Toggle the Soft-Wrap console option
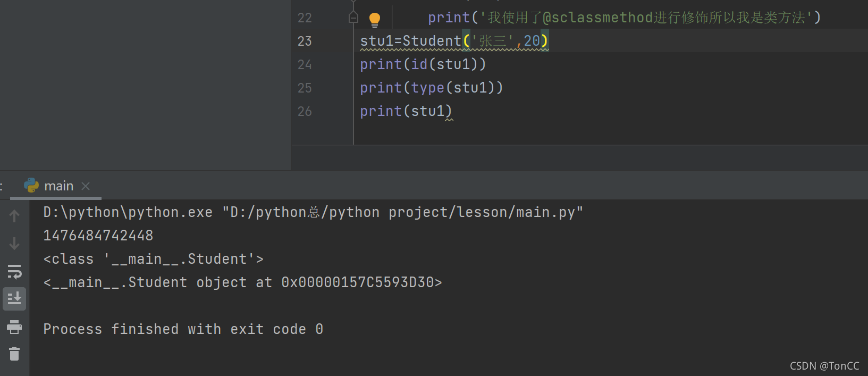 click(14, 271)
